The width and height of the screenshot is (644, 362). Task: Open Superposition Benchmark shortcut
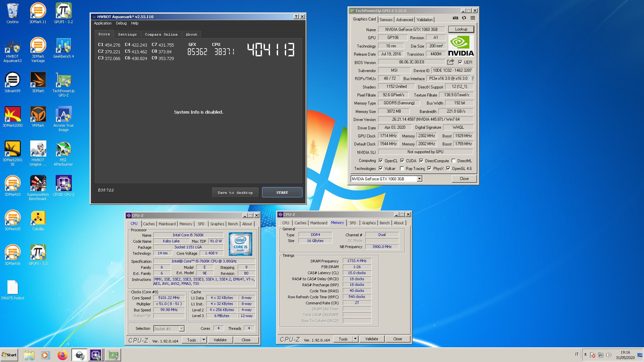click(x=38, y=188)
